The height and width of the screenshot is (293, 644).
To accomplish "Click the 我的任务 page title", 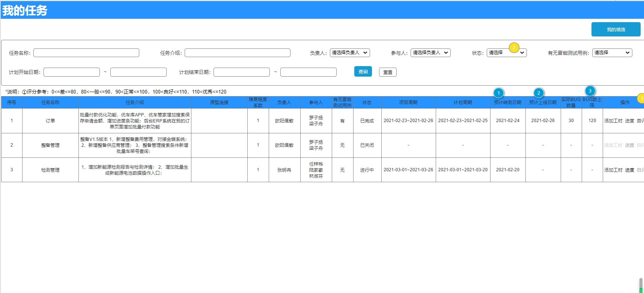I will pos(25,10).
